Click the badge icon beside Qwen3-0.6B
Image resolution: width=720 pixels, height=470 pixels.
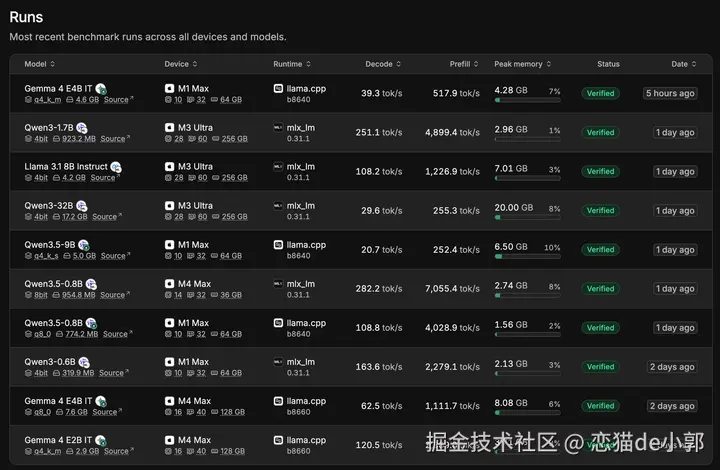pyautogui.click(x=84, y=363)
